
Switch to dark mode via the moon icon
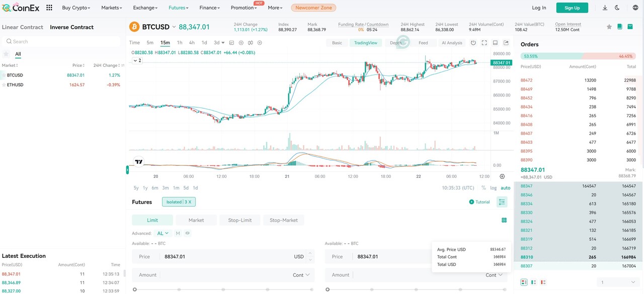click(x=617, y=8)
